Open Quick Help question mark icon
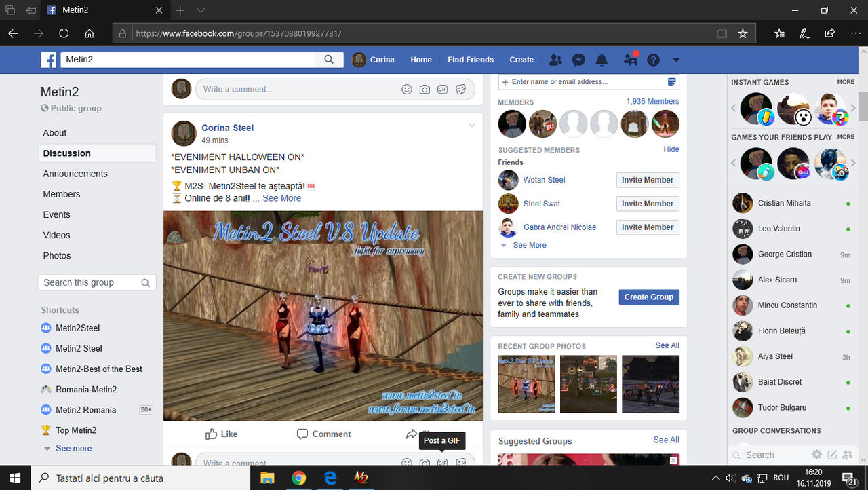The width and height of the screenshot is (868, 490). pyautogui.click(x=653, y=60)
